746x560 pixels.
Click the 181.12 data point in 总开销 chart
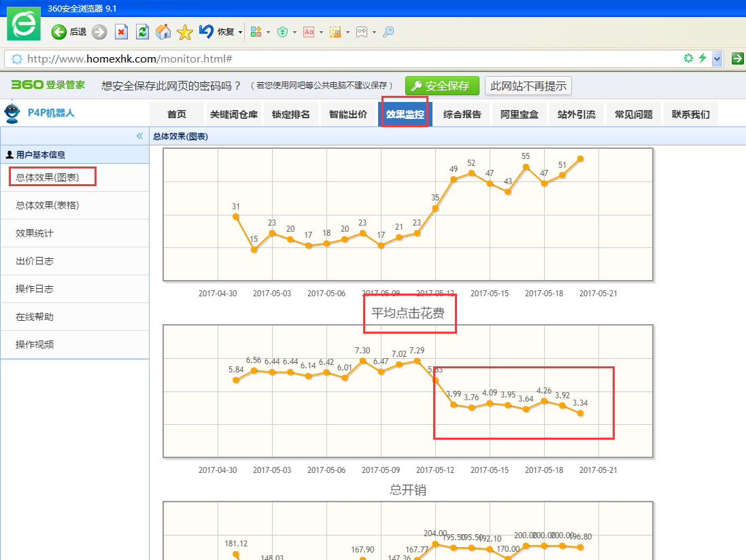coord(235,555)
